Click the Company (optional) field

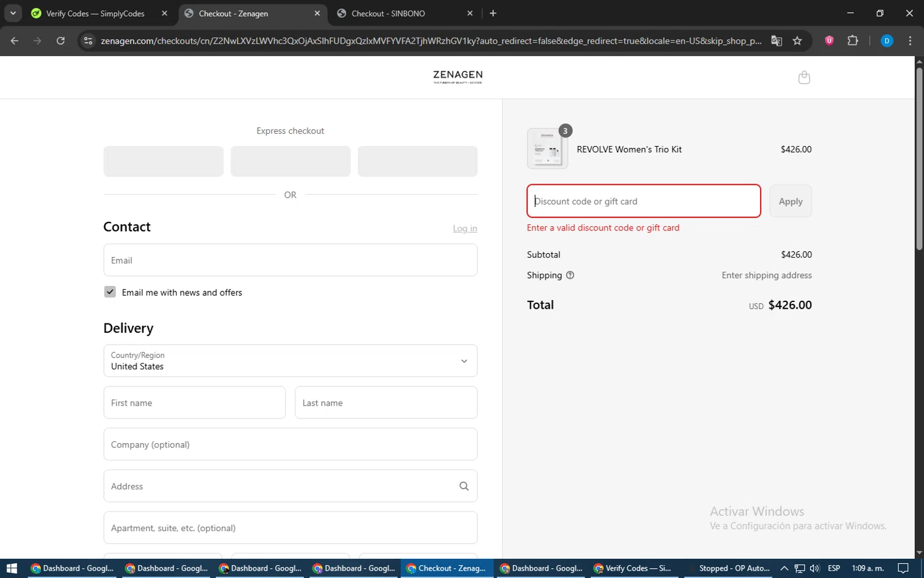[290, 444]
